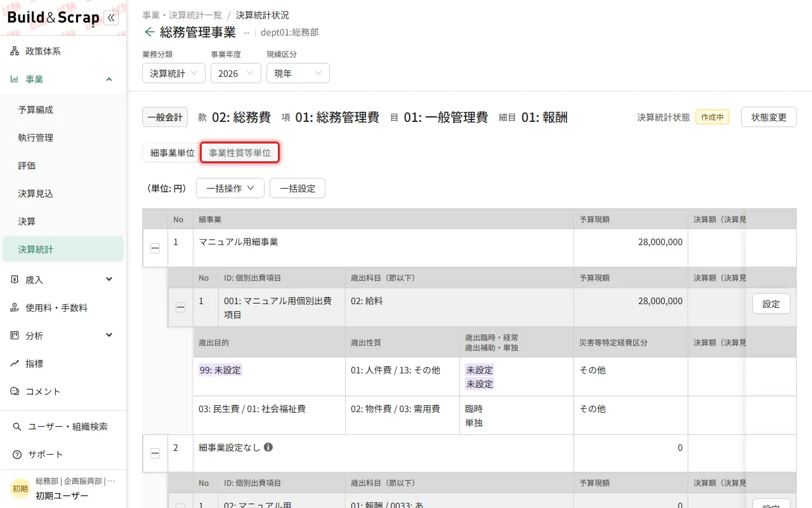Click the back arrow beside 総務管理事業
The image size is (812, 508).
point(149,32)
